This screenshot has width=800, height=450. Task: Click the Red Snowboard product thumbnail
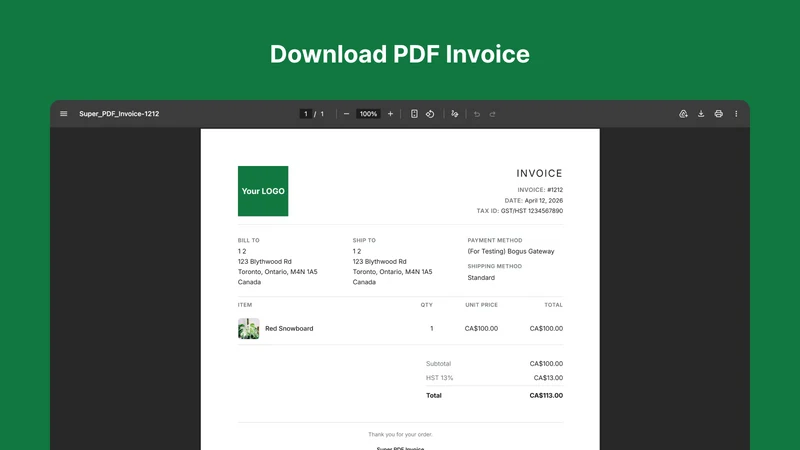click(x=248, y=329)
